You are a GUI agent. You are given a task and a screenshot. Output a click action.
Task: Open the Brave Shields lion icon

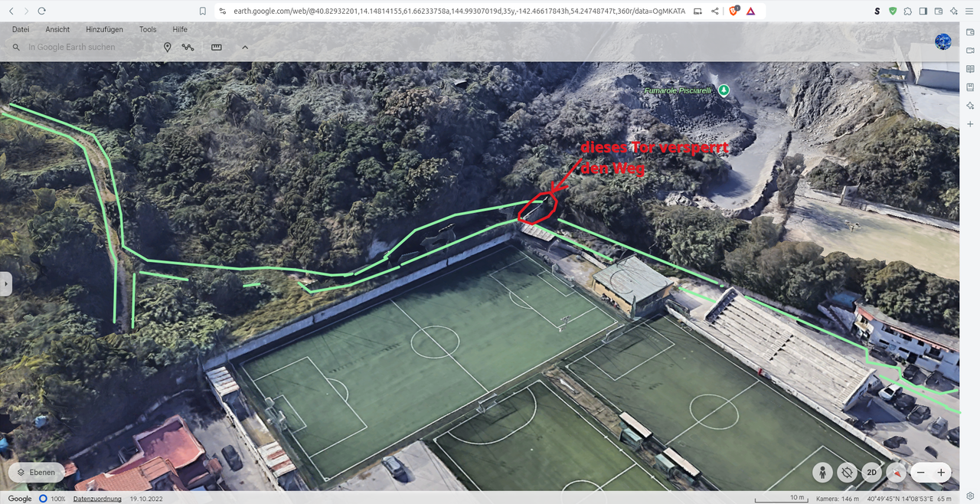point(733,11)
